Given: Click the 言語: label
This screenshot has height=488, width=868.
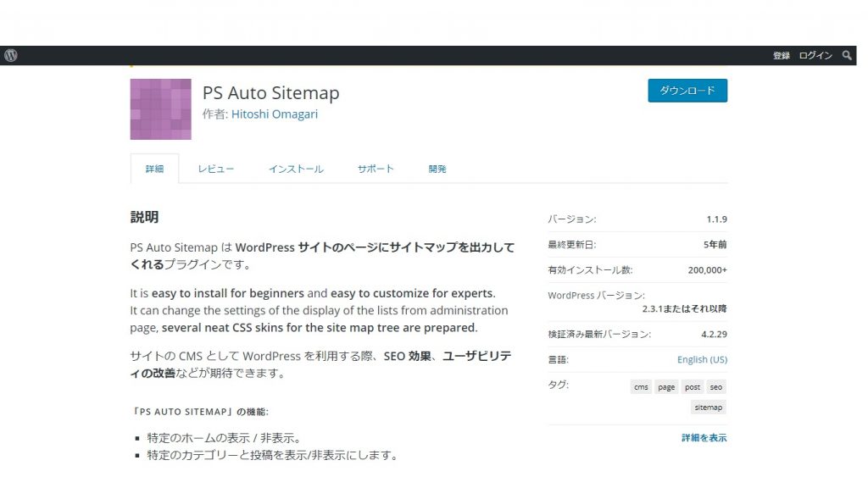Looking at the screenshot, I should (558, 359).
